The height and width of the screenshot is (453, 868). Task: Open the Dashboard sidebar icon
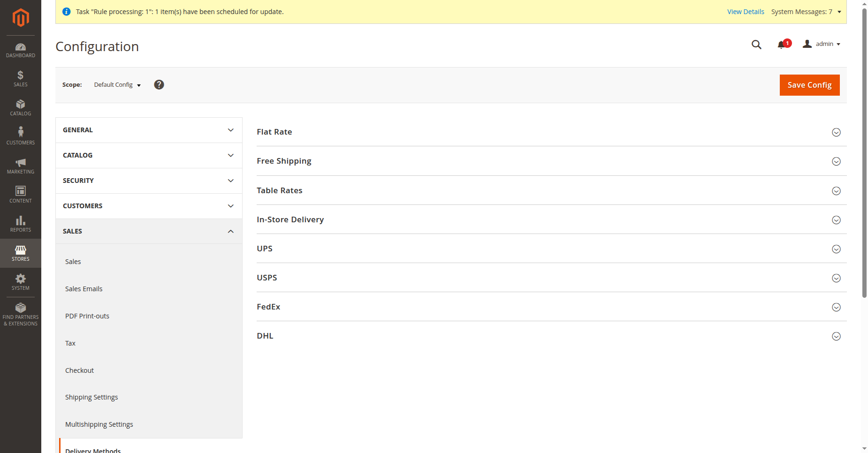point(21,50)
